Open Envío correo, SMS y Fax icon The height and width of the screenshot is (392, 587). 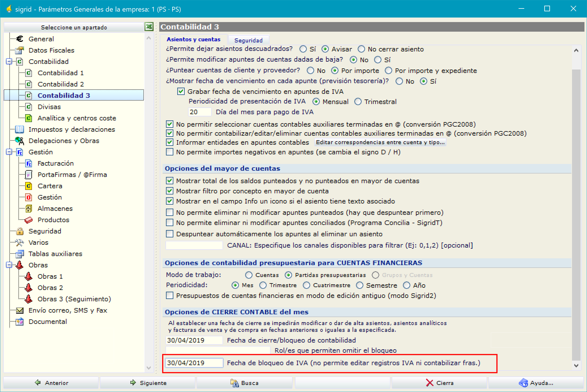pyautogui.click(x=20, y=310)
